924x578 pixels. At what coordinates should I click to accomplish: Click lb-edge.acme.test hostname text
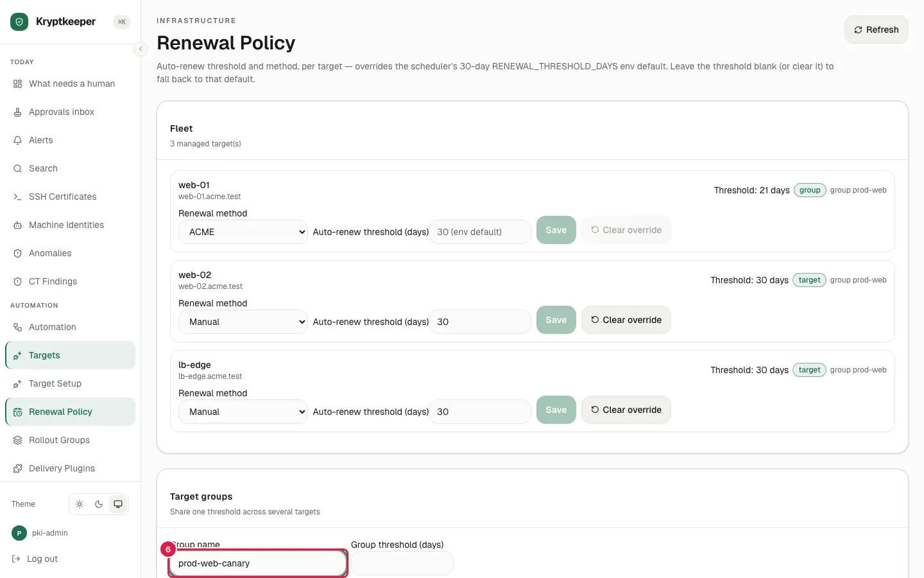tap(210, 376)
